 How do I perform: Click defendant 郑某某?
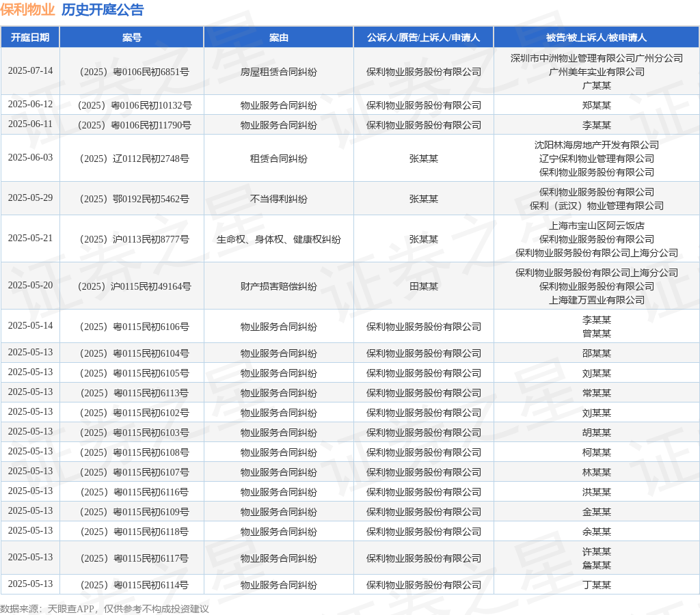596,105
